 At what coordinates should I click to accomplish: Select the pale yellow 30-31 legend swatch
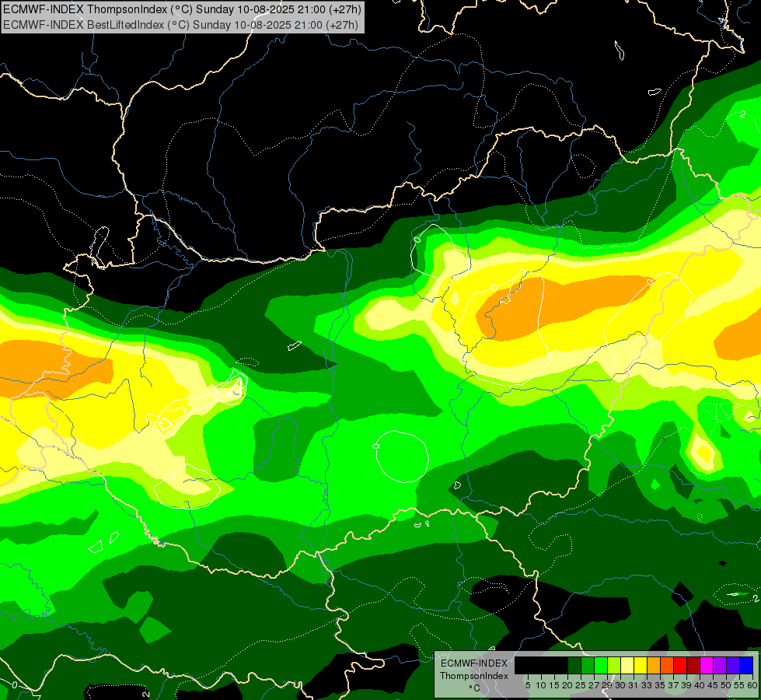pyautogui.click(x=627, y=665)
